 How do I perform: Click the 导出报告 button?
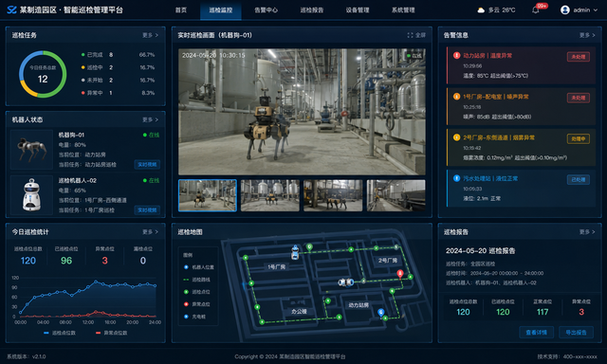tap(576, 333)
